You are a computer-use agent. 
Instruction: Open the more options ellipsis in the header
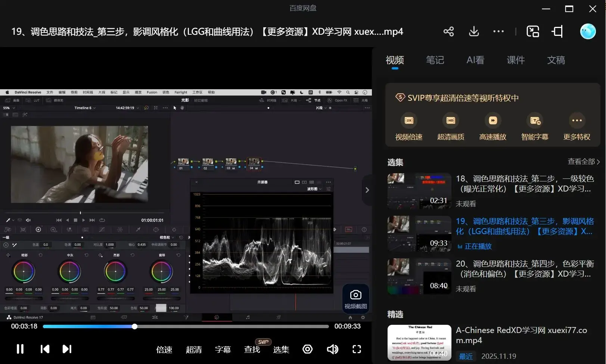coord(498,31)
